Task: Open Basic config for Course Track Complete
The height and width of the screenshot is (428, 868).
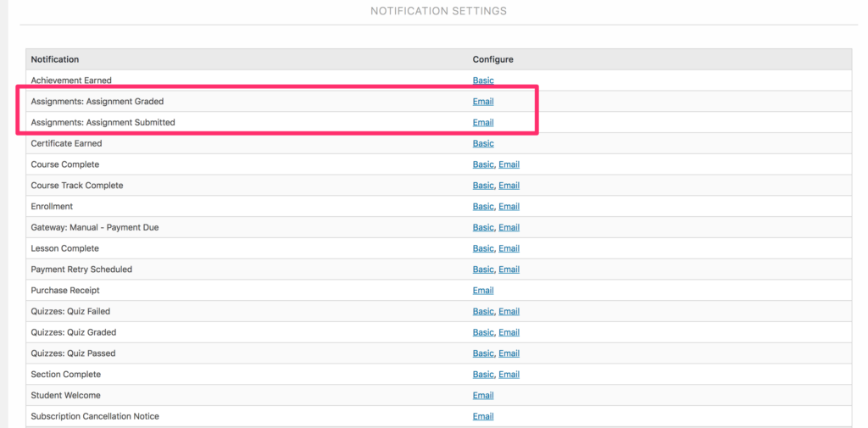Action: click(x=482, y=186)
